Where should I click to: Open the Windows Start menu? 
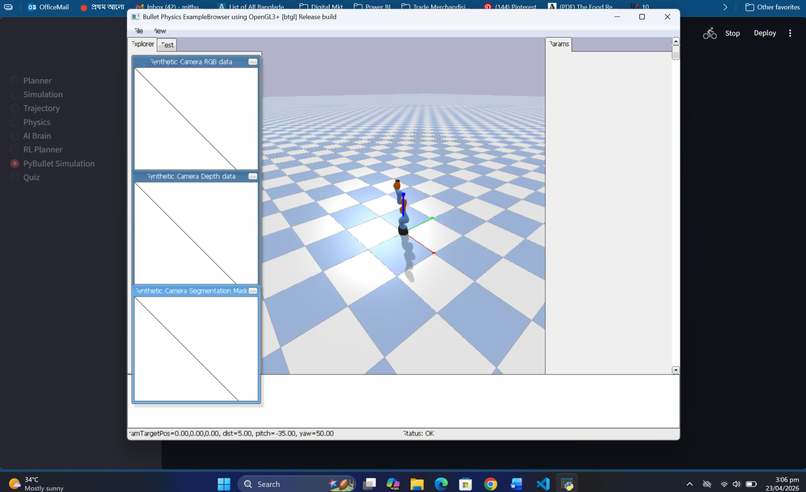(224, 484)
